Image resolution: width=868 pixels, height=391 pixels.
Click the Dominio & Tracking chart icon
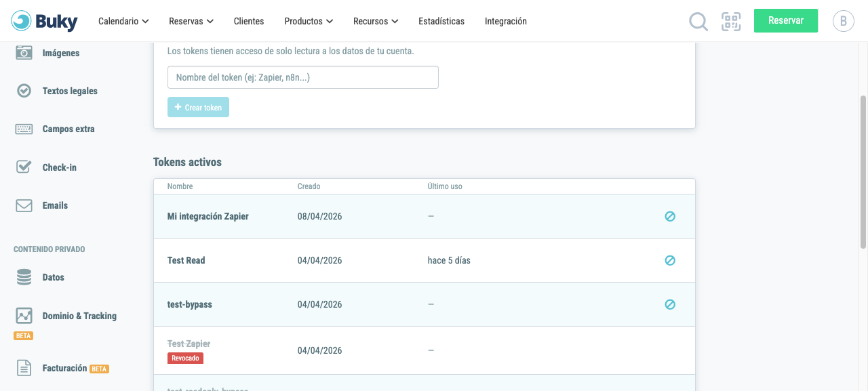pyautogui.click(x=24, y=316)
